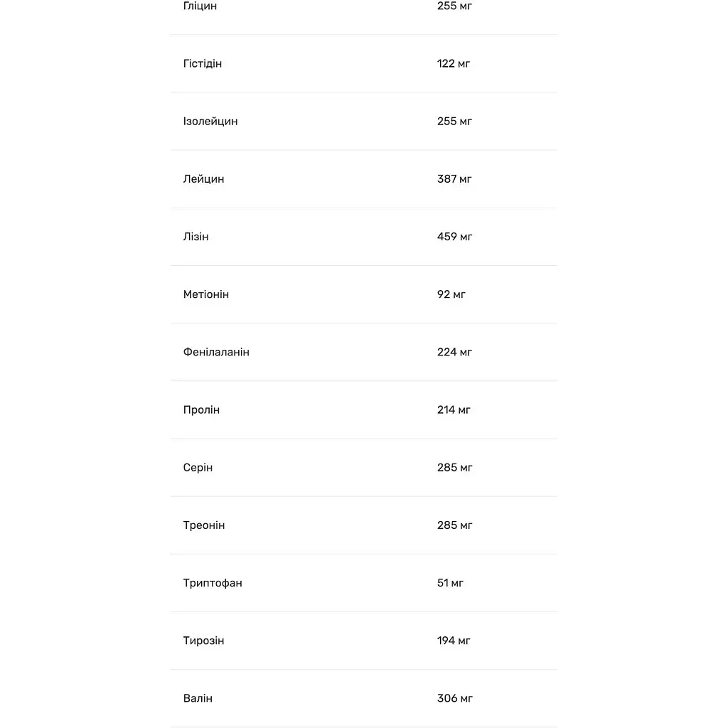The width and height of the screenshot is (728, 728).
Task: Click the 214 мг value
Action: 454,410
